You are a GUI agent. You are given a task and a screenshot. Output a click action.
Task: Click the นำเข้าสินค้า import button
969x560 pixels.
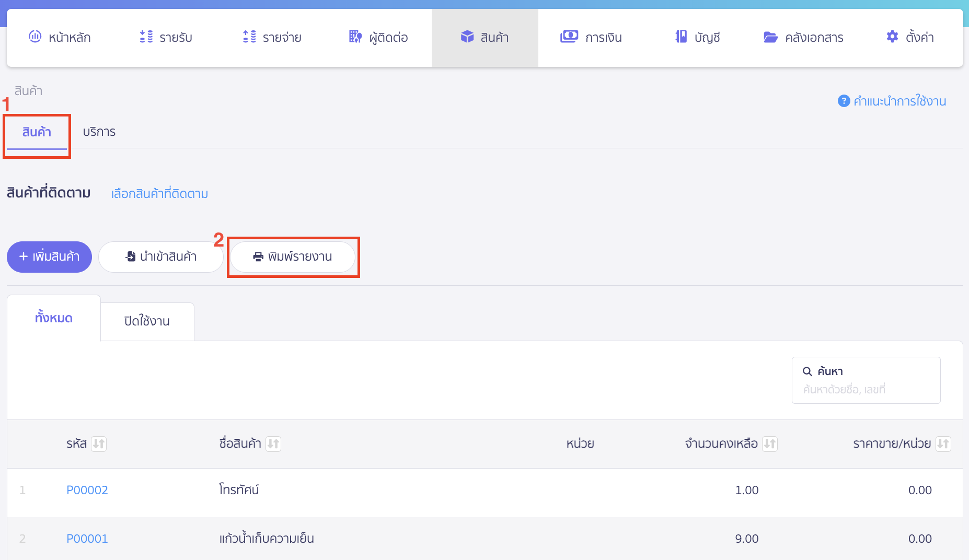tap(161, 256)
